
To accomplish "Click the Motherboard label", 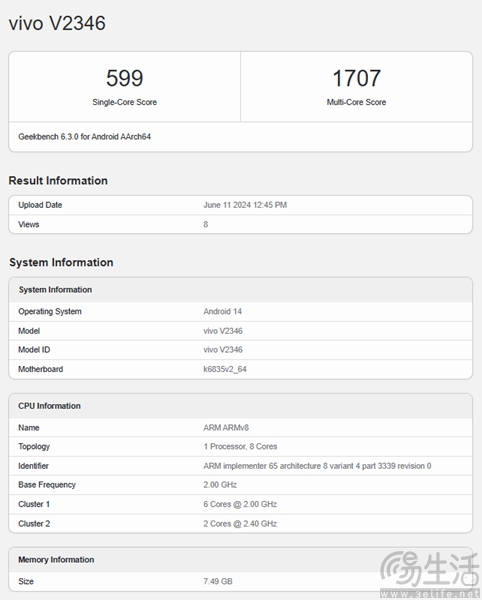I will click(41, 369).
